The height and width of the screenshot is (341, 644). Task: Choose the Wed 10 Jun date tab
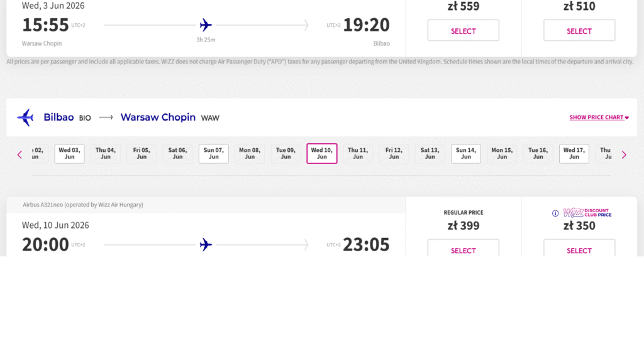322,154
